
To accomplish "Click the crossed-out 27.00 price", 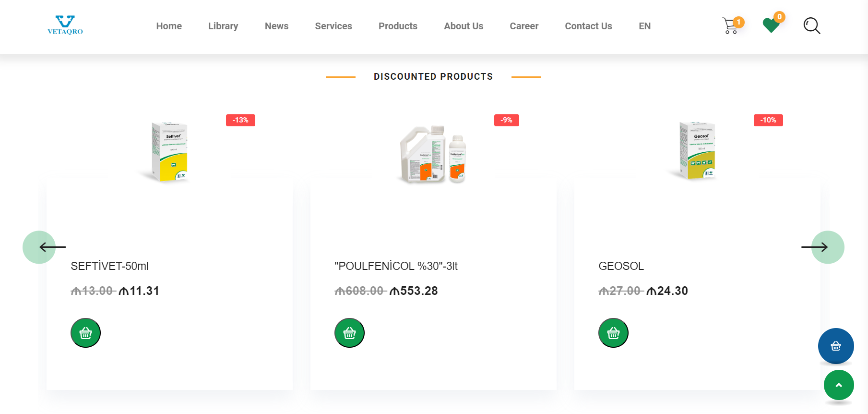I will pyautogui.click(x=620, y=291).
